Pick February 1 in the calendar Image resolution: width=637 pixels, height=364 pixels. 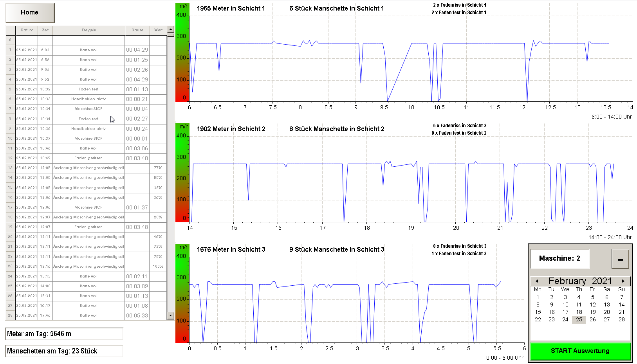[538, 297]
